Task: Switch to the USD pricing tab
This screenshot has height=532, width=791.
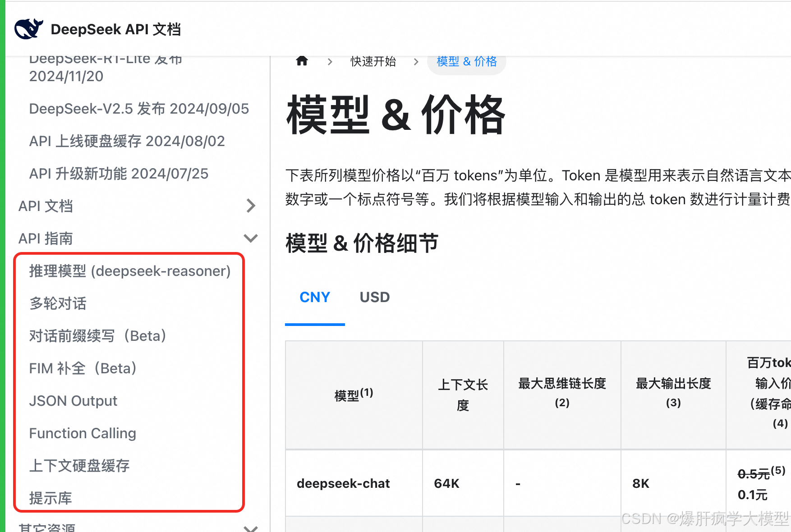Action: pyautogui.click(x=375, y=297)
